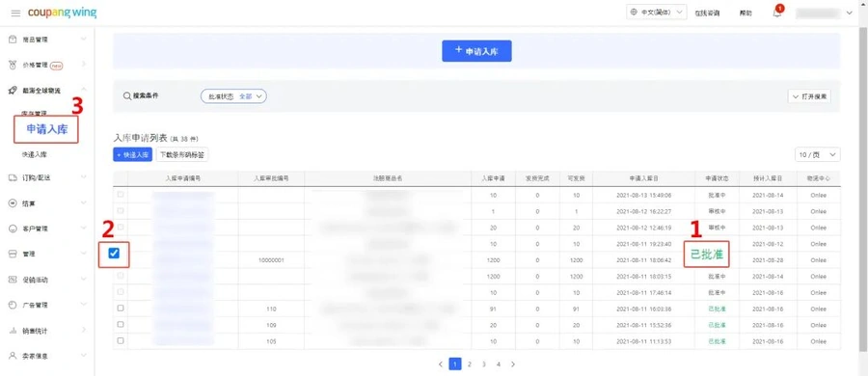Expand search with 打开搜索 button
This screenshot has height=376, width=868.
click(x=809, y=96)
